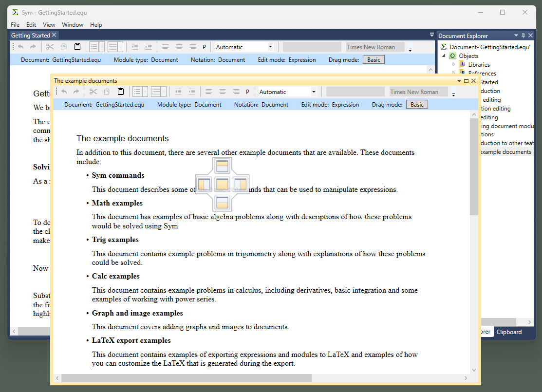Click scroll down arrow in example documents window
The width and height of the screenshot is (542, 392).
coord(474,370)
